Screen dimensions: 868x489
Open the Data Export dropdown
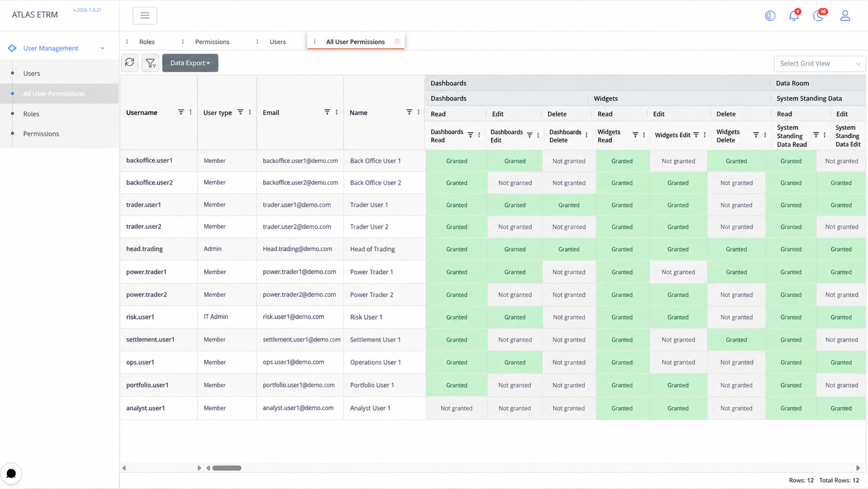coord(190,63)
